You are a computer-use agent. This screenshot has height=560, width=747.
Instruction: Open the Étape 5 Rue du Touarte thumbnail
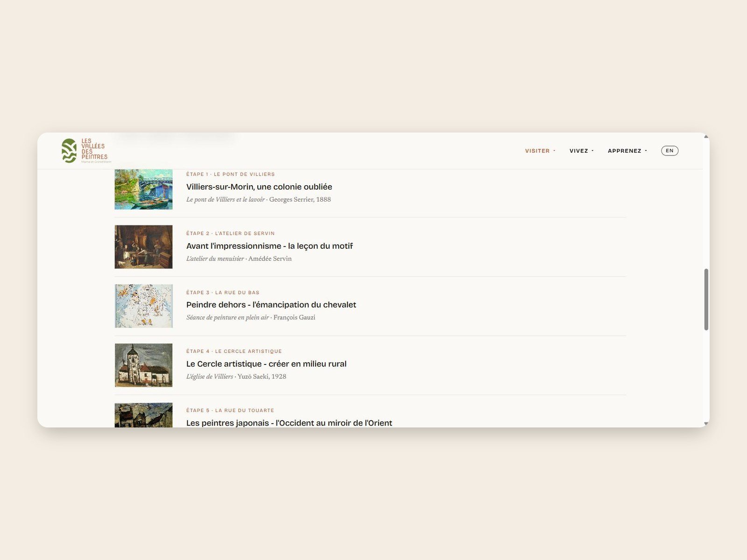[143, 415]
